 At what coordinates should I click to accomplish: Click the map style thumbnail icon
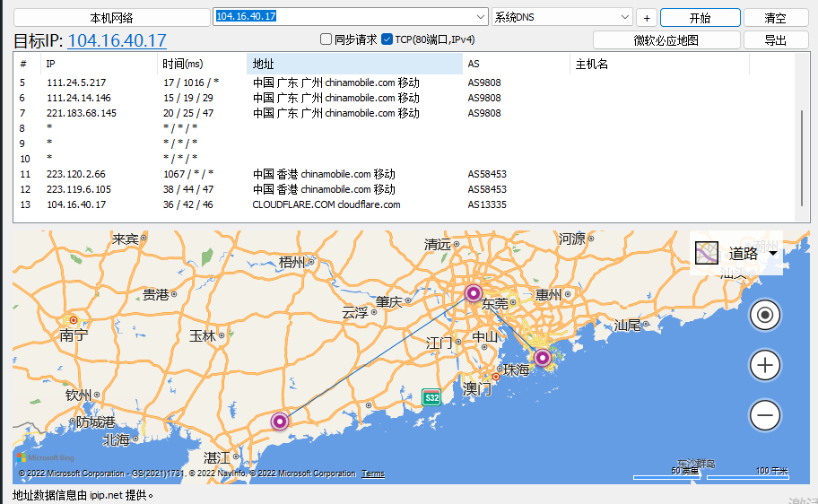pos(707,253)
